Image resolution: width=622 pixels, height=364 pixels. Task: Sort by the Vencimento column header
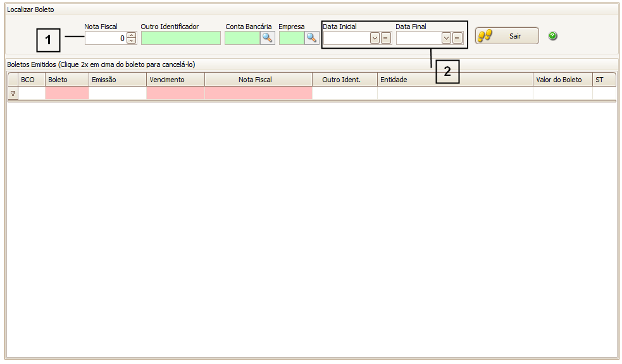click(x=175, y=80)
